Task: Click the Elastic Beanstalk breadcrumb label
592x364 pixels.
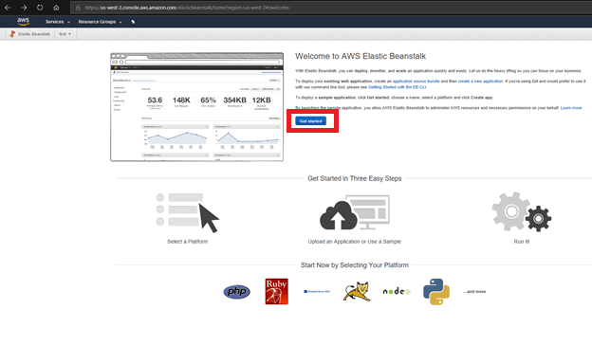Action: point(34,34)
